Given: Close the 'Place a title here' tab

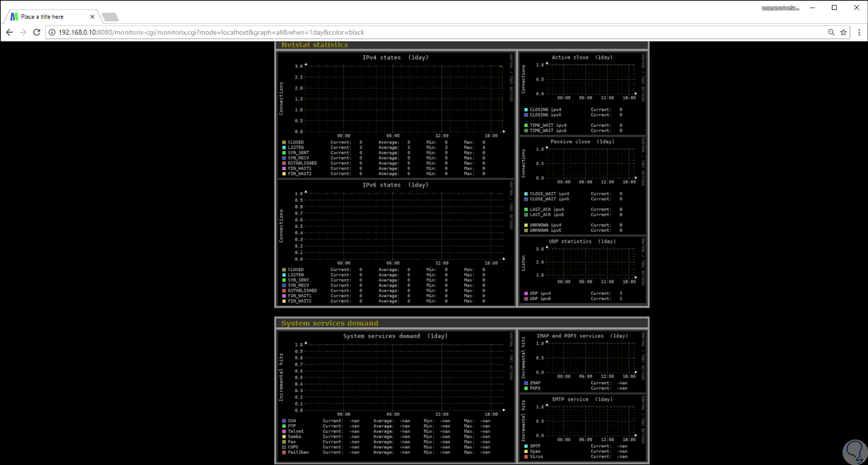Looking at the screenshot, I should (91, 17).
